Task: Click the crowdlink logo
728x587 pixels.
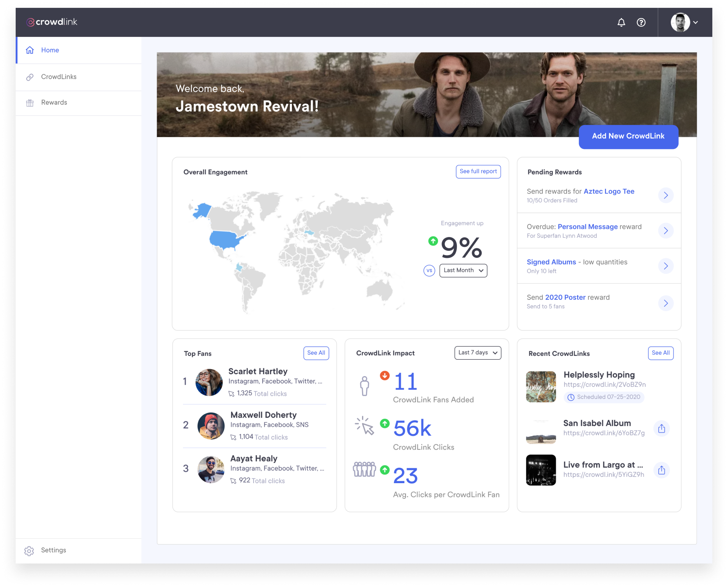Action: point(51,22)
